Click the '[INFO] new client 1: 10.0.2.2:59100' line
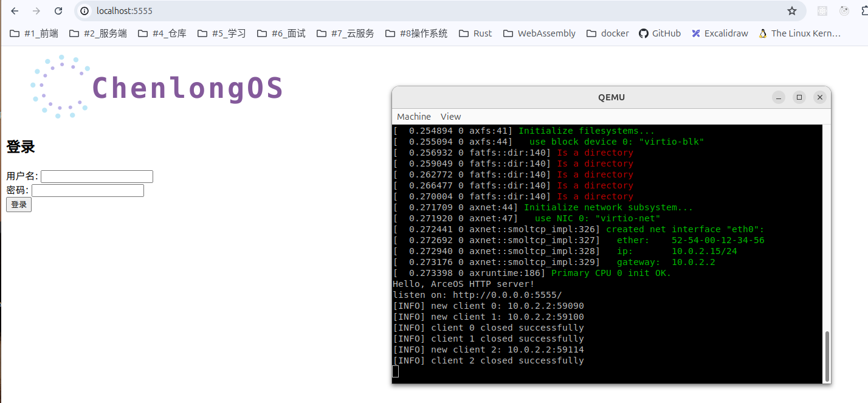The width and height of the screenshot is (868, 403). pyautogui.click(x=488, y=317)
